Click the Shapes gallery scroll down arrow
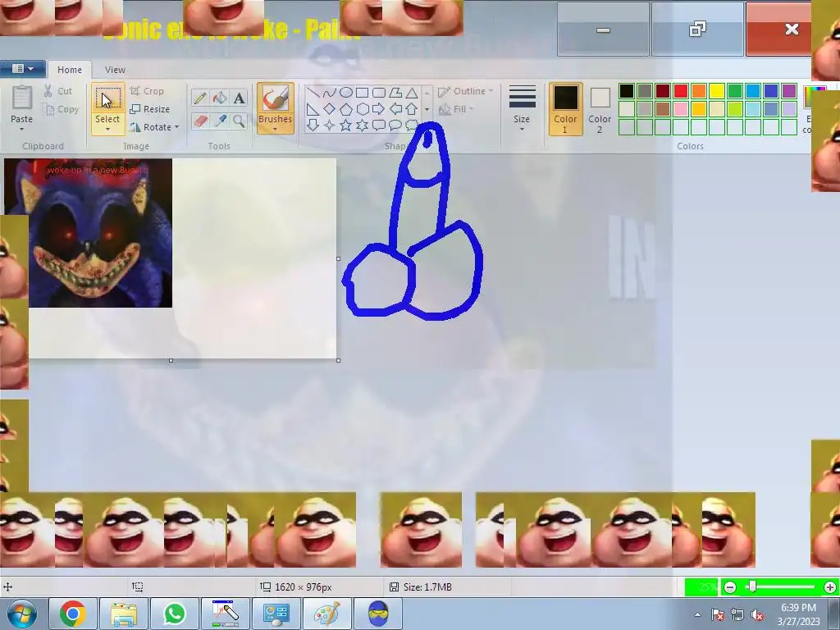Screen dimensions: 840x630 click(x=427, y=109)
